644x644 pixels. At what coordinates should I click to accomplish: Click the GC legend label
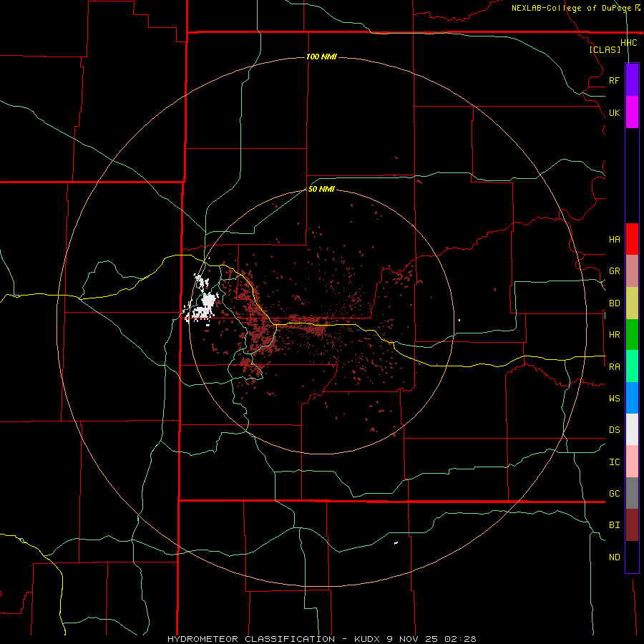615,494
